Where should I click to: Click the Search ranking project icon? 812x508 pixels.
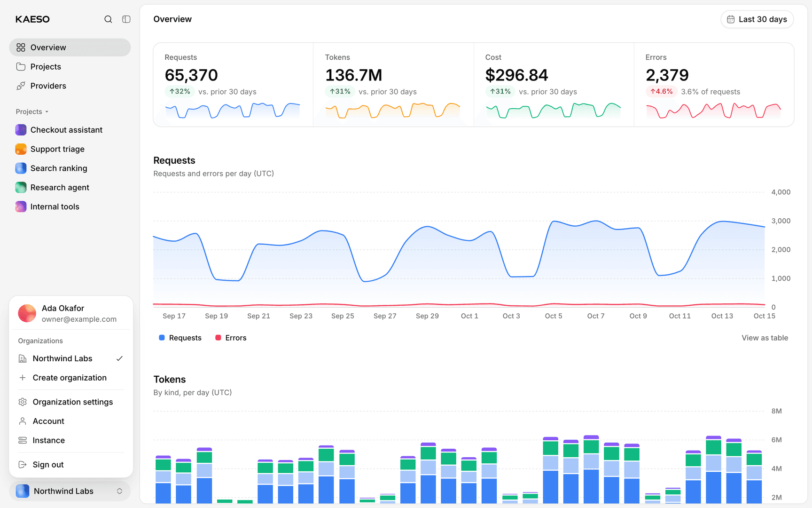click(21, 168)
